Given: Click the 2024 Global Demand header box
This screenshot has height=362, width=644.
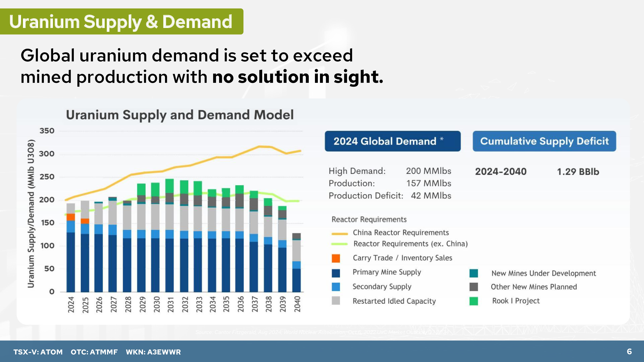Looking at the screenshot, I should click(392, 141).
